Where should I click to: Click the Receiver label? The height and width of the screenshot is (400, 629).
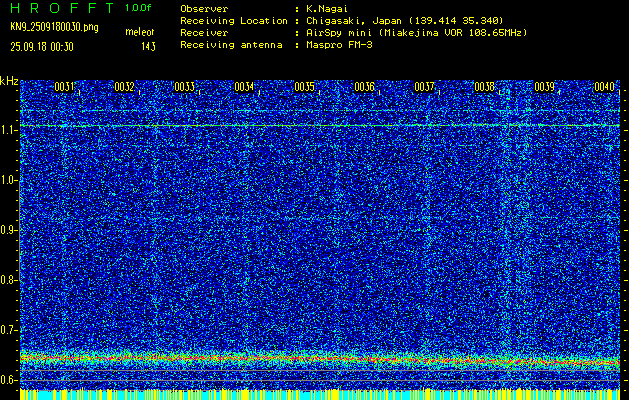(204, 32)
